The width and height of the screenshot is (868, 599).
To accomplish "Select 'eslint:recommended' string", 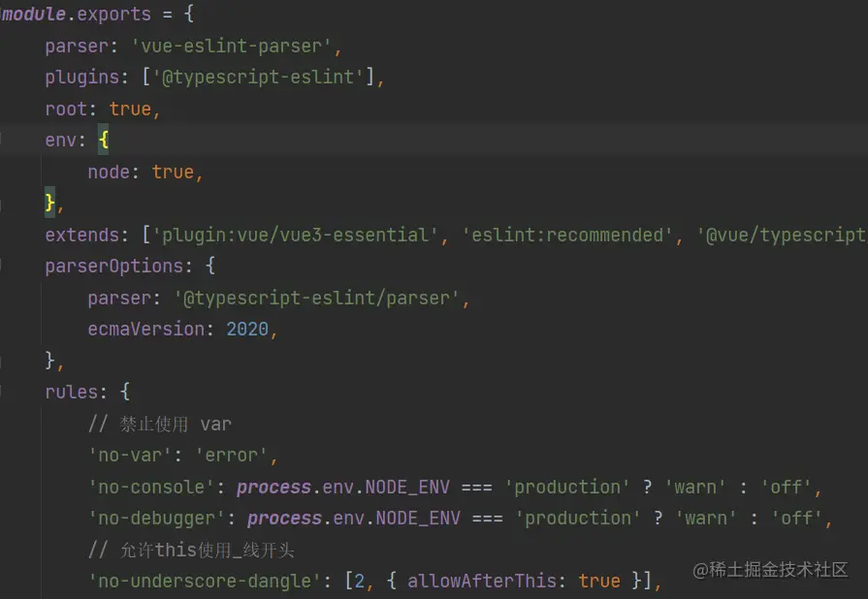I will pyautogui.click(x=567, y=236).
